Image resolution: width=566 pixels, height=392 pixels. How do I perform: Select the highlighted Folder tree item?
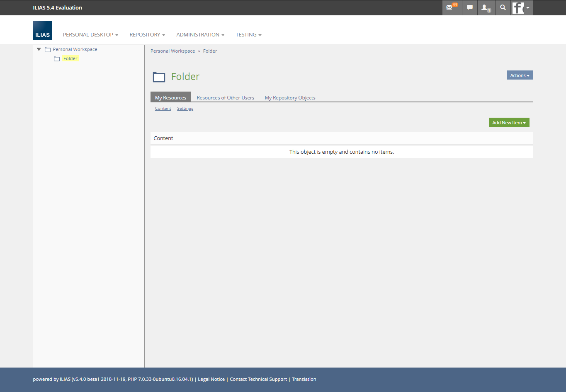click(70, 59)
